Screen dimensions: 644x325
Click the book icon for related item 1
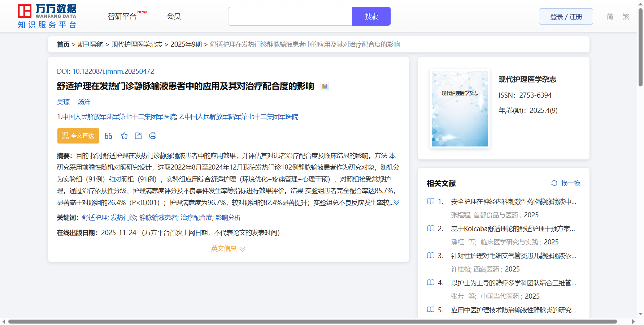point(431,201)
